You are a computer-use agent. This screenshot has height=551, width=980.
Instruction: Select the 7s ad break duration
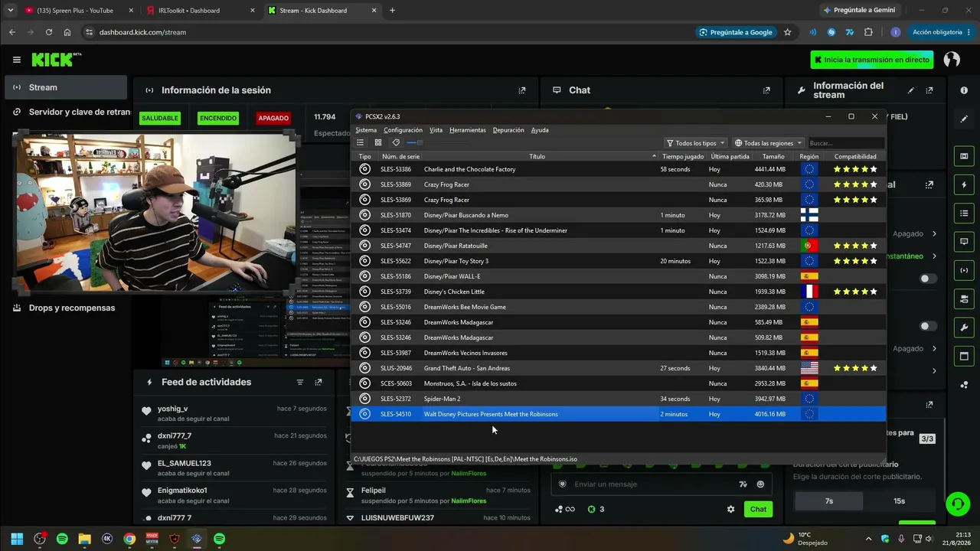tap(828, 501)
